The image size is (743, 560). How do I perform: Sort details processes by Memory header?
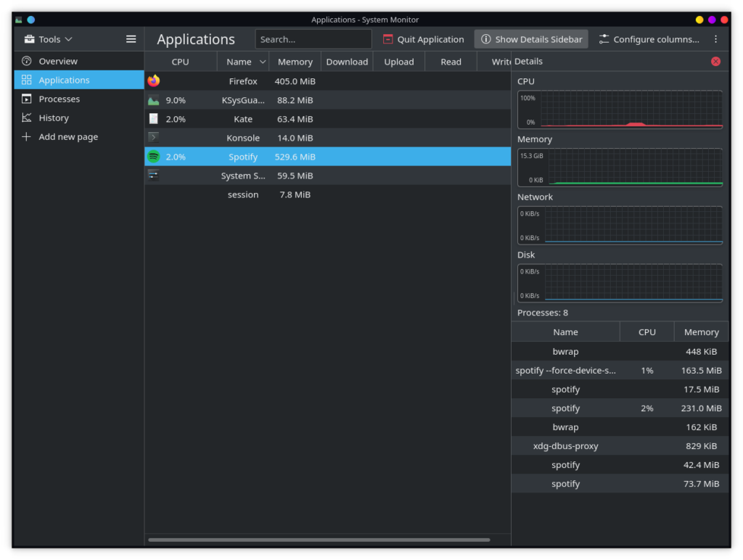point(702,332)
